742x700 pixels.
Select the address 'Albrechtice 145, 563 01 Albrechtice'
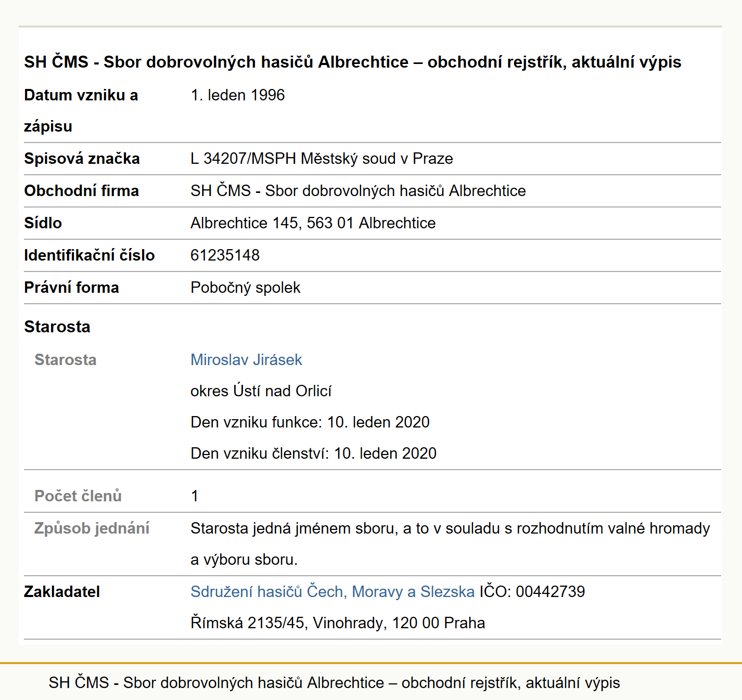(x=313, y=223)
